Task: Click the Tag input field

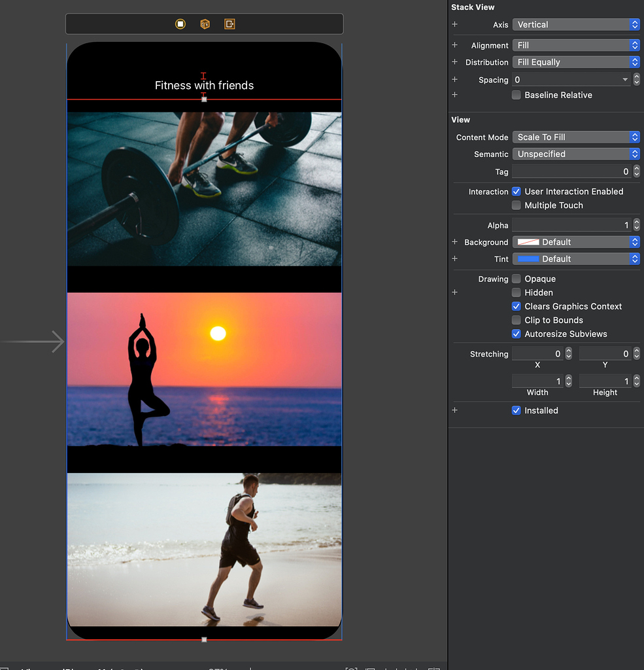Action: click(570, 171)
